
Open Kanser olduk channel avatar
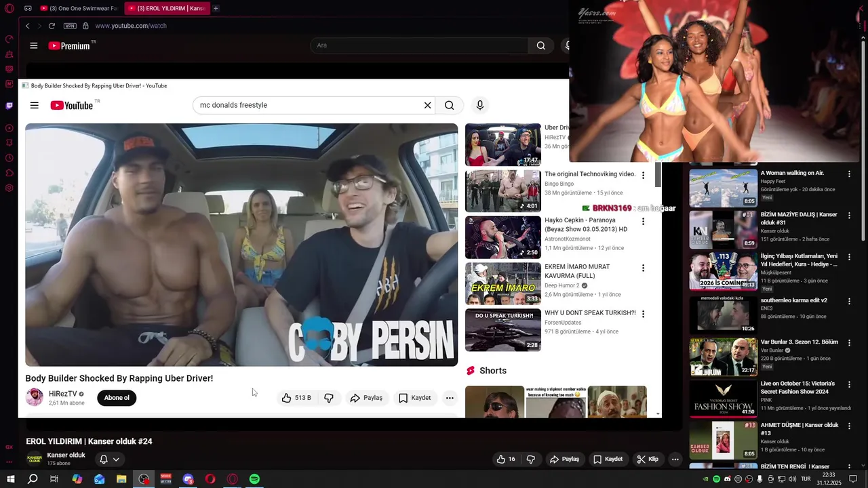(x=34, y=459)
